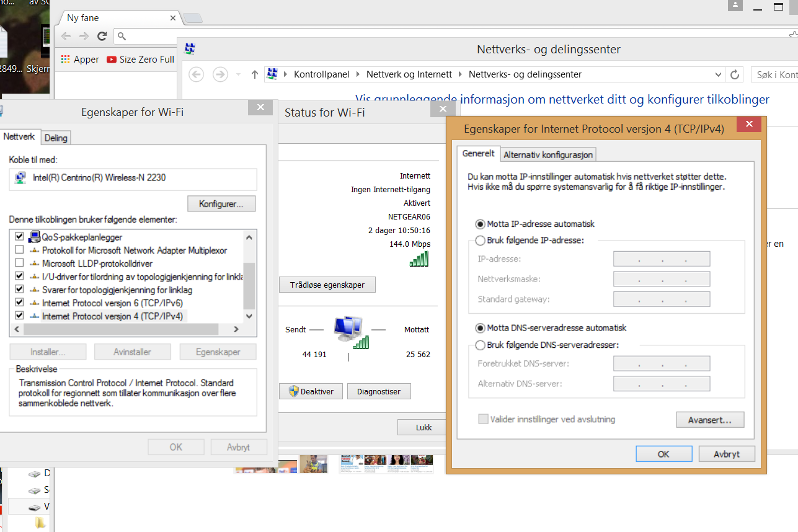
Task: Select Motta DNS-serveradresse automatisk
Action: (x=480, y=328)
